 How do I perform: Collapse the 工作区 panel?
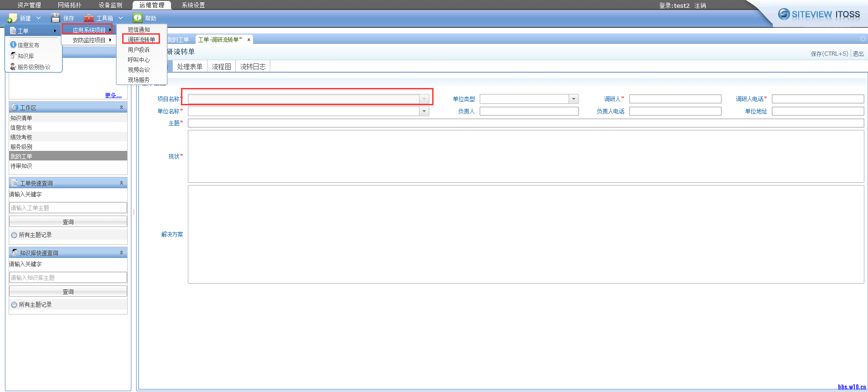[x=121, y=108]
